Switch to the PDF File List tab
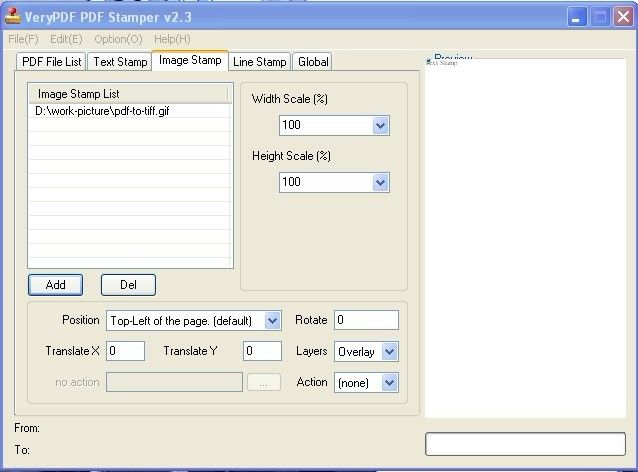Image resolution: width=638 pixels, height=472 pixels. coord(51,62)
